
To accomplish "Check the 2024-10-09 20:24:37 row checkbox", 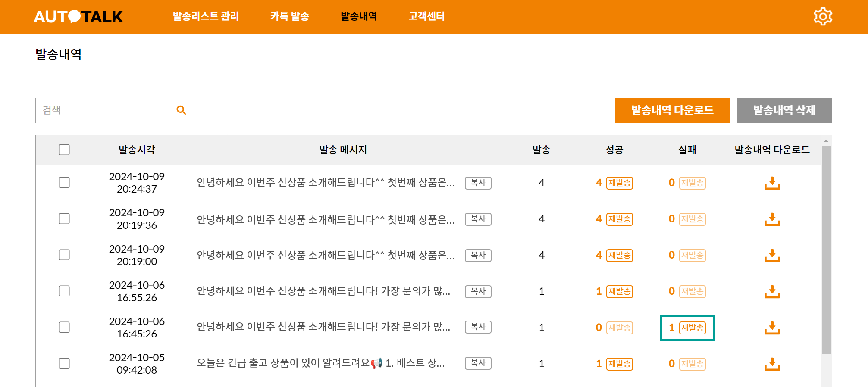I will point(64,182).
